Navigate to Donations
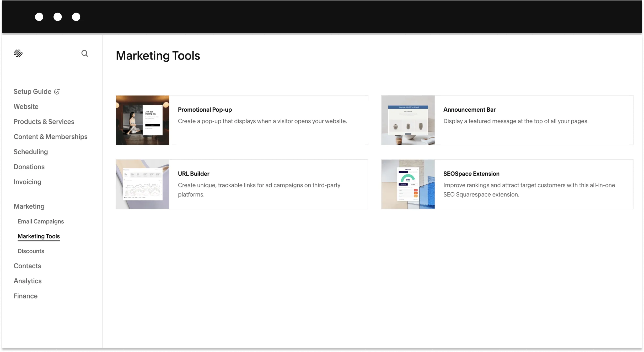The width and height of the screenshot is (644, 352). (29, 167)
